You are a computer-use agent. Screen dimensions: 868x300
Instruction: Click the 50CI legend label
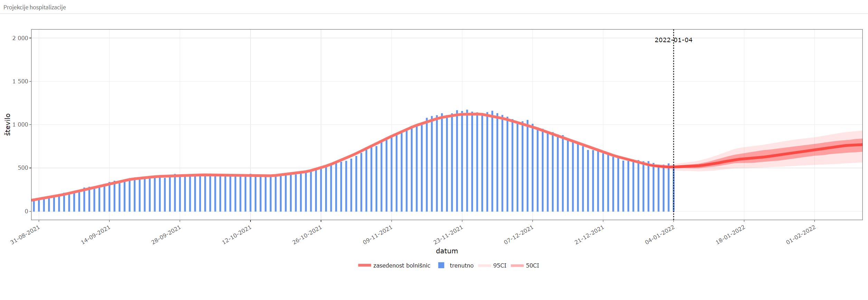pos(532,265)
